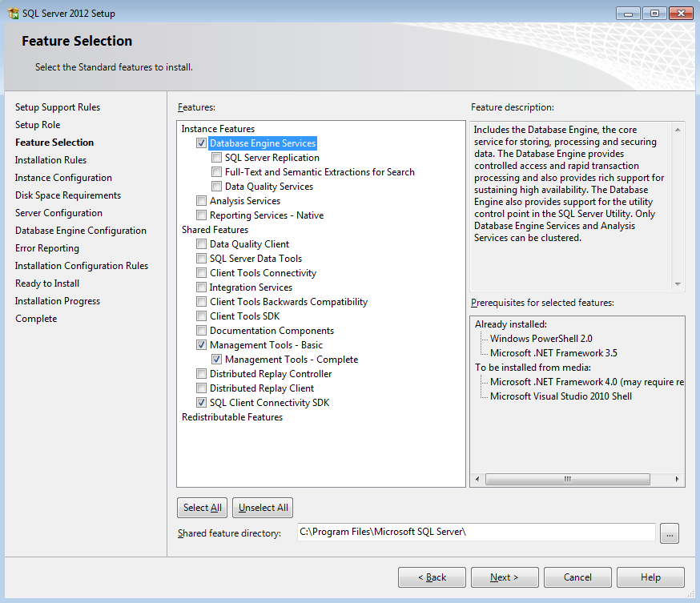Click 'To be installed from media:' group
Image resolution: width=700 pixels, height=603 pixels.
click(x=533, y=368)
